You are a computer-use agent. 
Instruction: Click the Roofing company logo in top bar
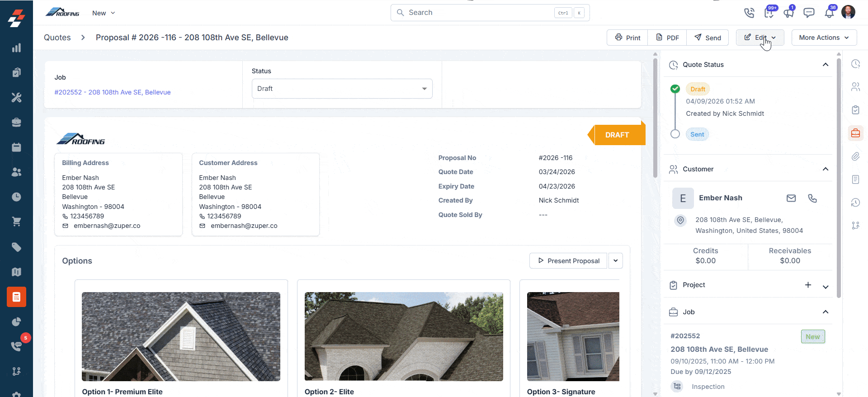pos(62,12)
